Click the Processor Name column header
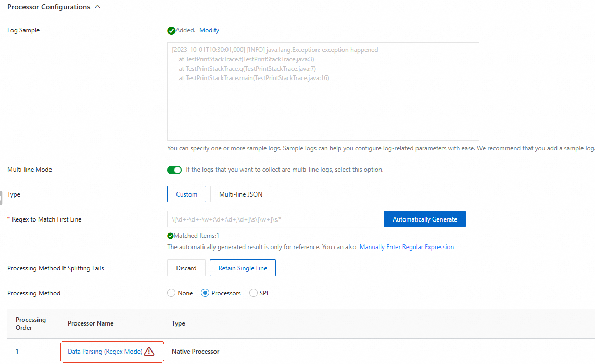Viewport: 595px width, 364px height. point(91,323)
